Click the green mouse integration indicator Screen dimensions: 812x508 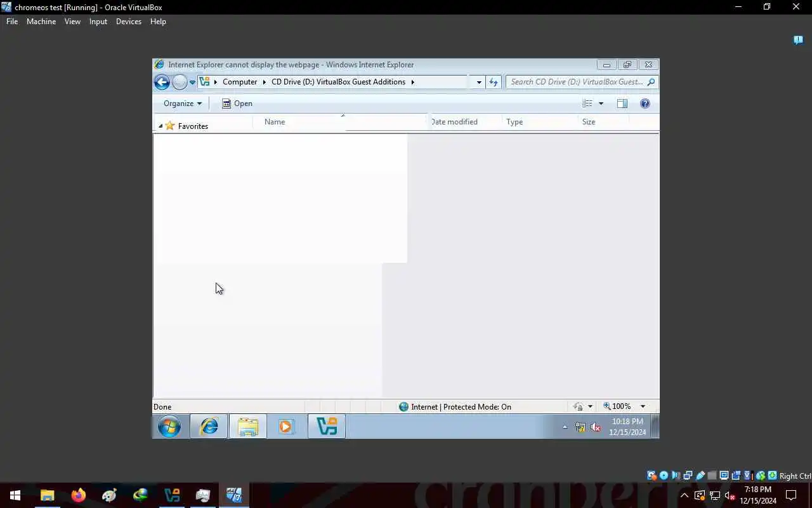(x=760, y=476)
